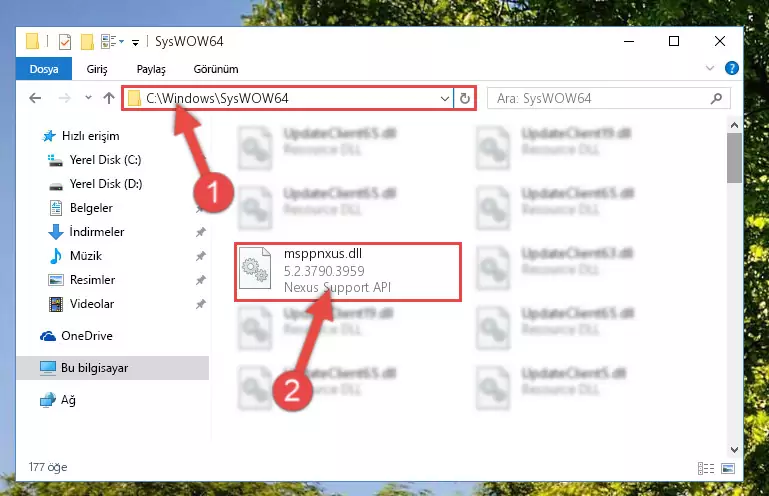
Task: Switch to details view in status bar
Action: click(x=706, y=469)
